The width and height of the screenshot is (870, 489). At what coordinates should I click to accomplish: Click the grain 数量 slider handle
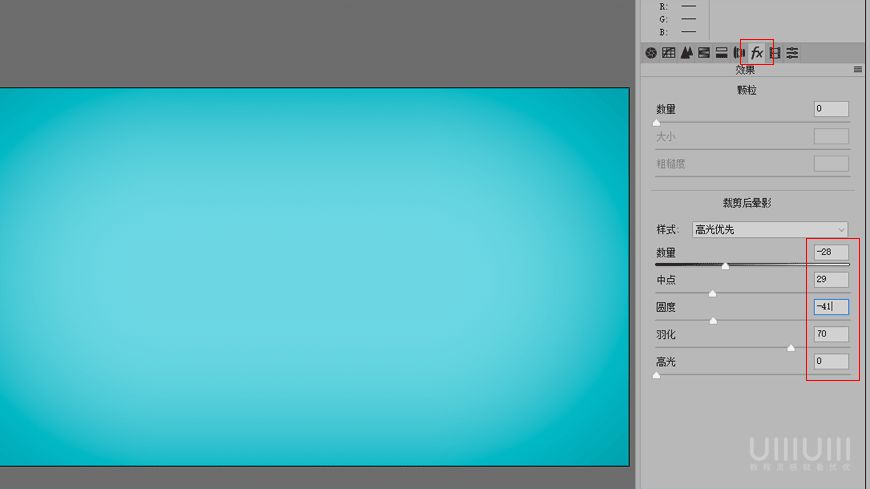click(656, 123)
